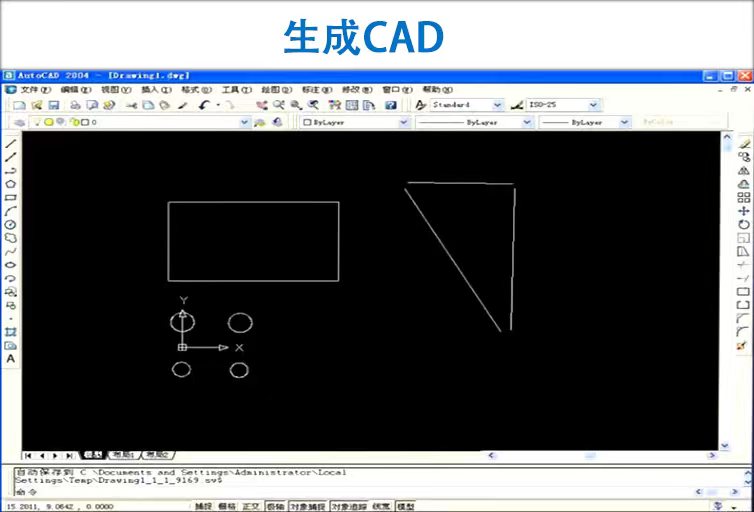Select the Arc draw tool
754x512 pixels.
click(x=11, y=211)
